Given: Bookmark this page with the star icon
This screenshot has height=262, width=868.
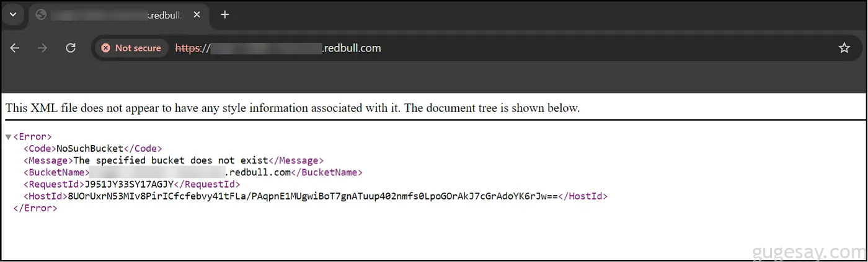Looking at the screenshot, I should coord(844,48).
